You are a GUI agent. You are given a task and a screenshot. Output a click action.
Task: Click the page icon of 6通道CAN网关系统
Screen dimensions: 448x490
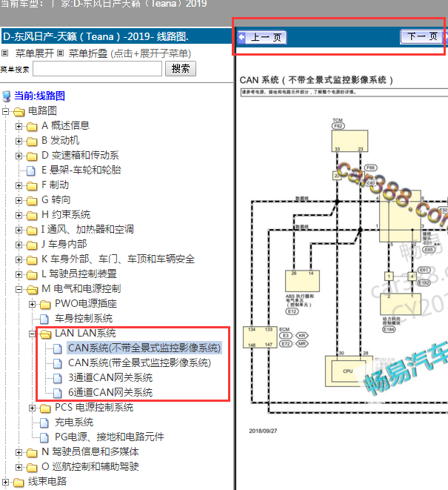58,393
